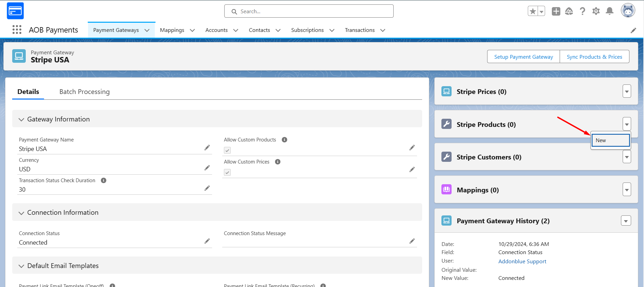Open Salesforce Help question mark icon
This screenshot has width=644, height=287.
click(x=582, y=11)
